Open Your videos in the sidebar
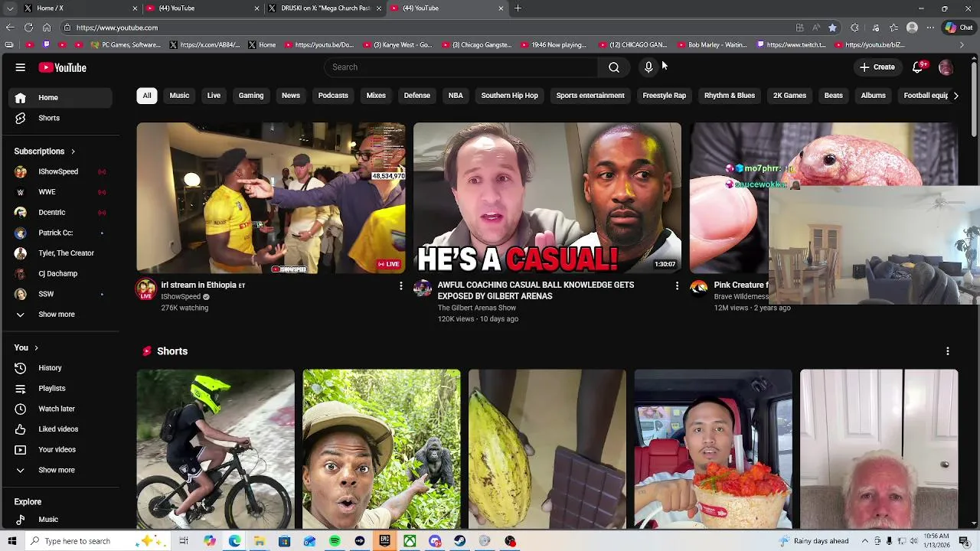This screenshot has height=551, width=980. tap(61, 450)
